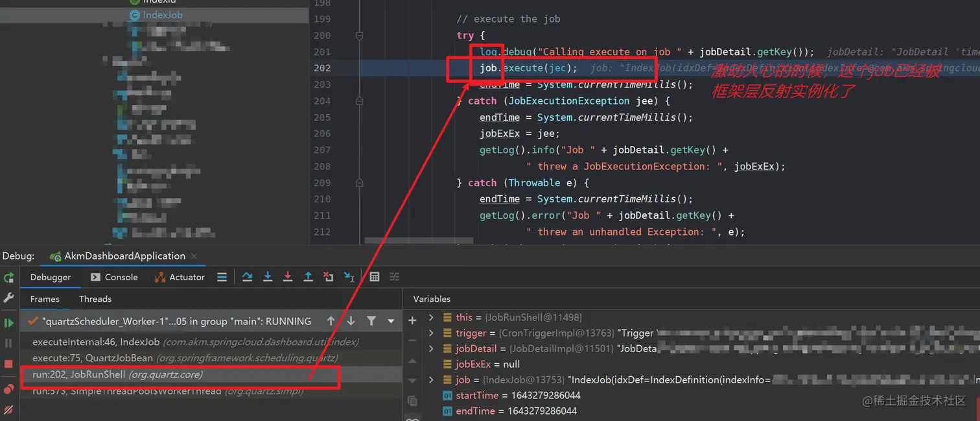The image size is (980, 421).
Task: Click the red Force Step Into icon
Action: click(x=288, y=277)
